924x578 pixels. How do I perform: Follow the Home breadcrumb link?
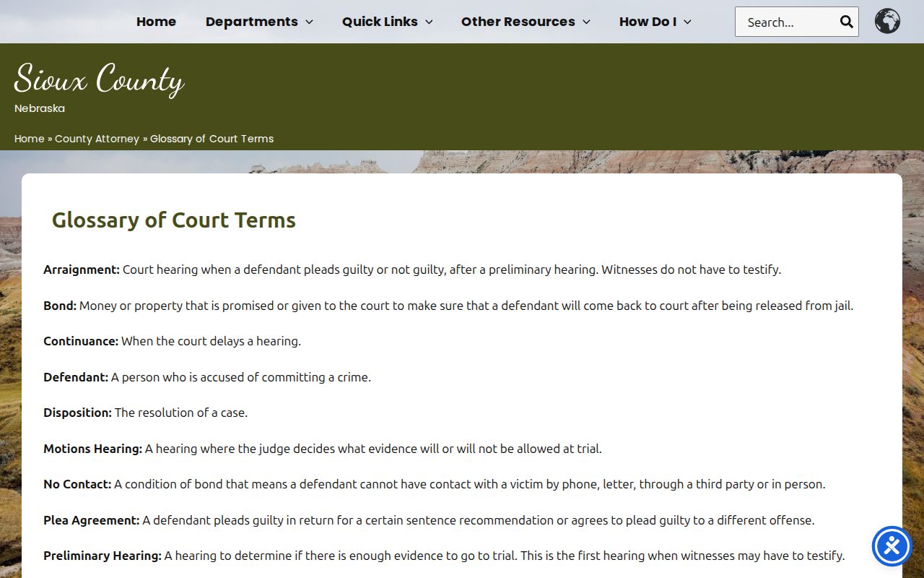pos(30,139)
